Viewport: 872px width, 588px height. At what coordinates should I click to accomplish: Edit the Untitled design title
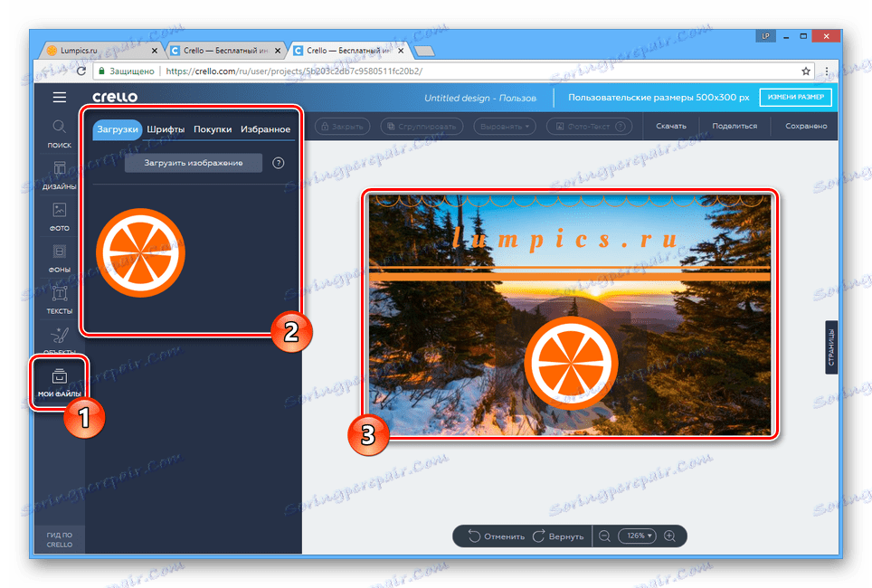click(x=480, y=98)
